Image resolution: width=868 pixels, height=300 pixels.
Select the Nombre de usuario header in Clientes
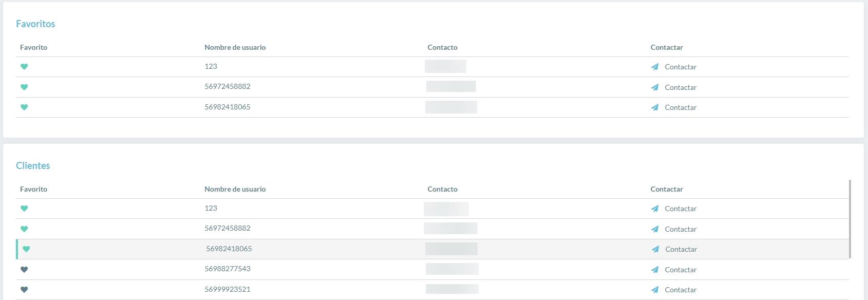(235, 189)
